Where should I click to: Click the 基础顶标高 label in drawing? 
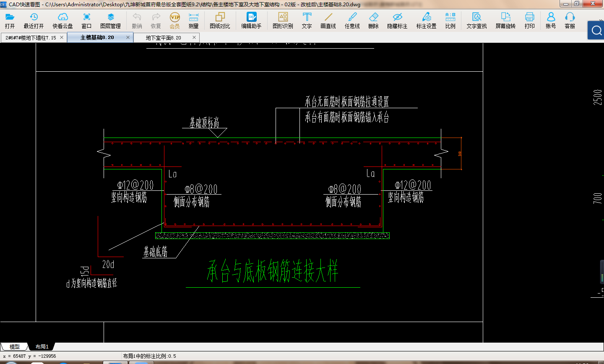204,122
